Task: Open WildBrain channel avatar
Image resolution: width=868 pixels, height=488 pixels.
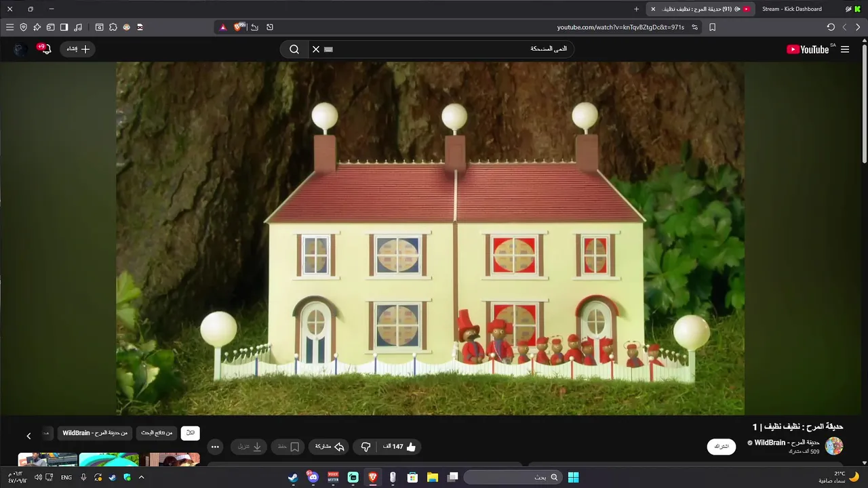Action: click(x=833, y=446)
